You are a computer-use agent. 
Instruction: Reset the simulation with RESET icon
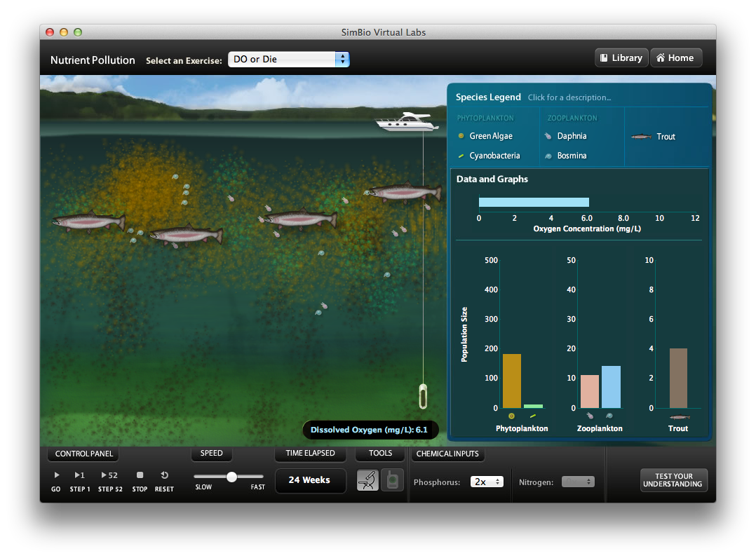(164, 475)
